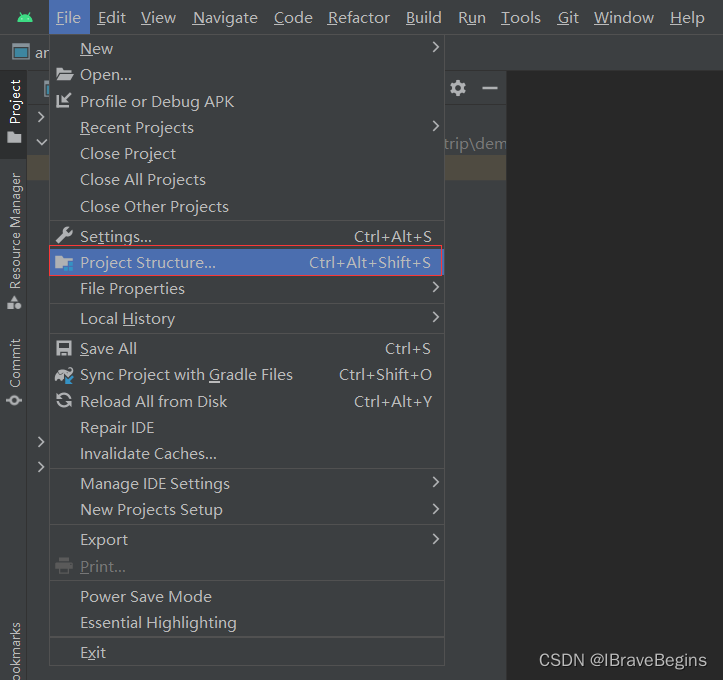Select Profile or Debug APK
723x680 pixels.
[x=247, y=101]
